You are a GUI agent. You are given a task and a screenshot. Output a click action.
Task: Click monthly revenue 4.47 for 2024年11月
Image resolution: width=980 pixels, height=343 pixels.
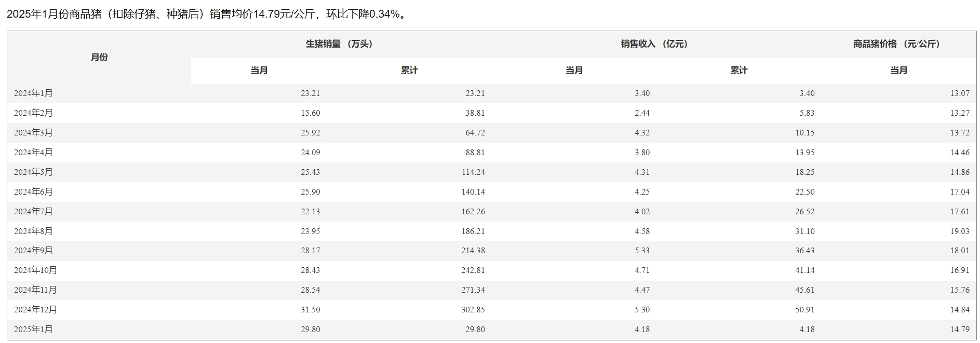click(x=642, y=290)
